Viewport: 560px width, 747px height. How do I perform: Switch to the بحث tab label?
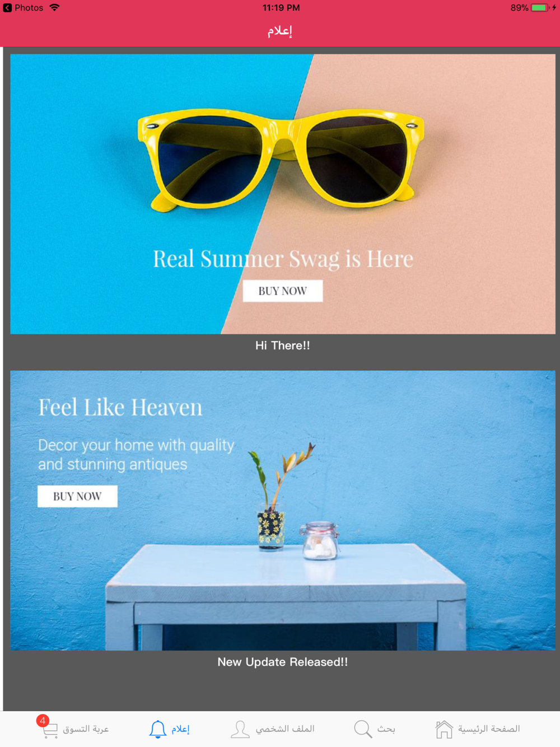(386, 729)
